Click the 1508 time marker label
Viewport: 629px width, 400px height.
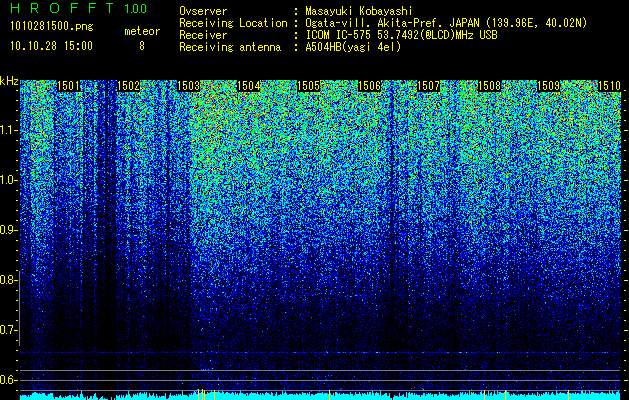[x=489, y=86]
